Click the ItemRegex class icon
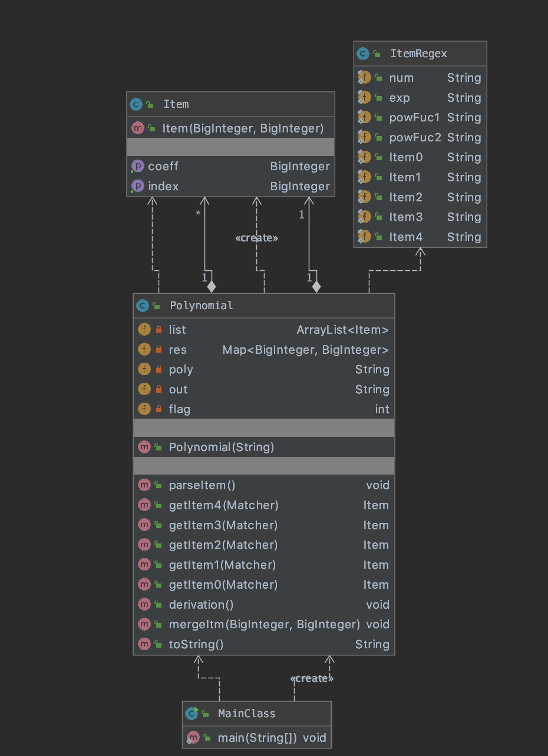 point(363,54)
